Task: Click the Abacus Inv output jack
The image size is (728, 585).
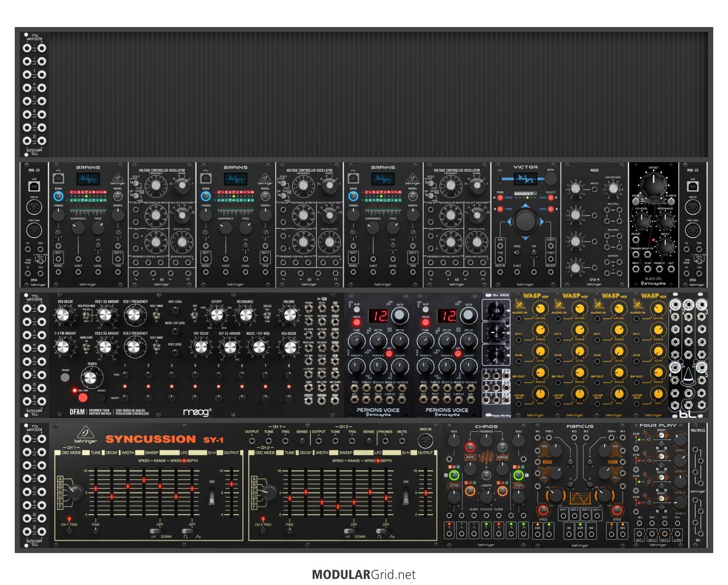Action: [591, 535]
